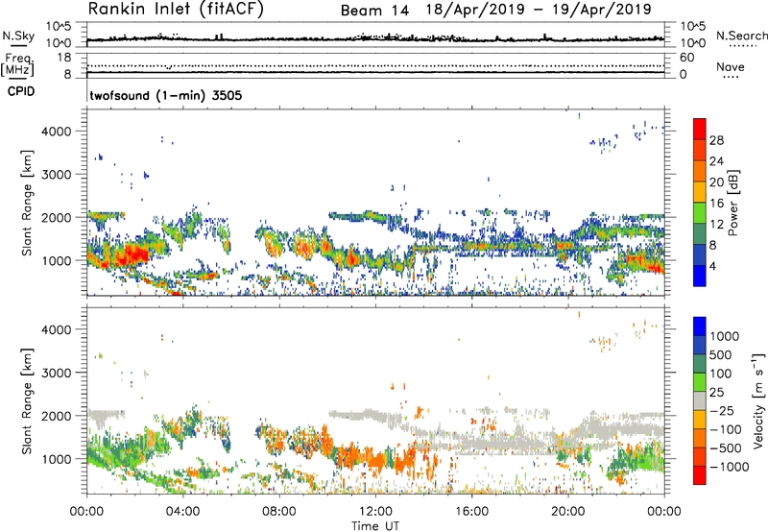This screenshot has width=768, height=532.
Task: Click the 60 tick on the Nave axis
Action: click(x=687, y=58)
